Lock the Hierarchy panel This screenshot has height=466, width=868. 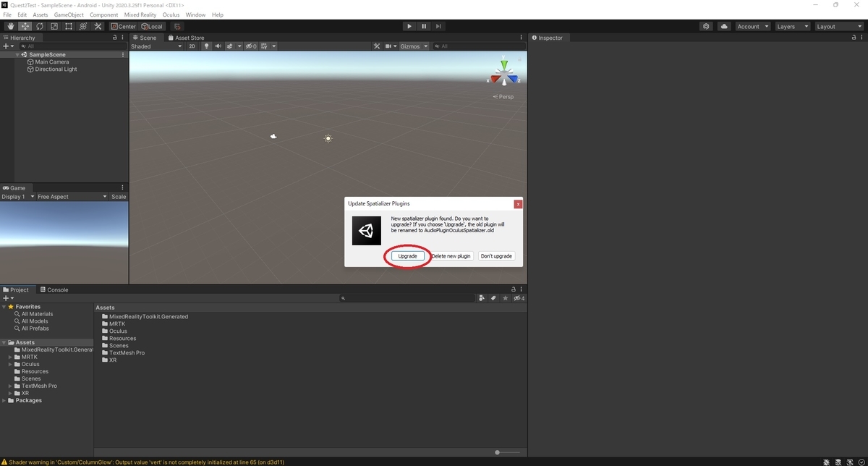coord(114,38)
